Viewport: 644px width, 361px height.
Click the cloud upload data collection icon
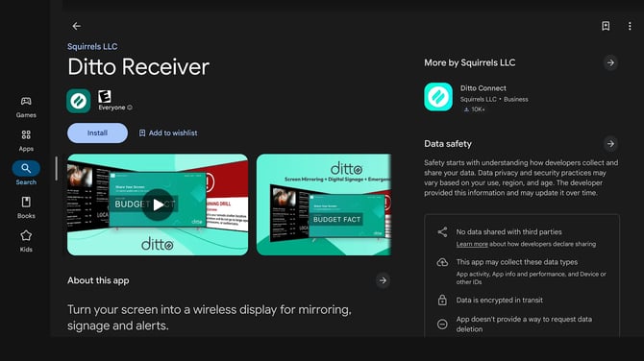[442, 262]
